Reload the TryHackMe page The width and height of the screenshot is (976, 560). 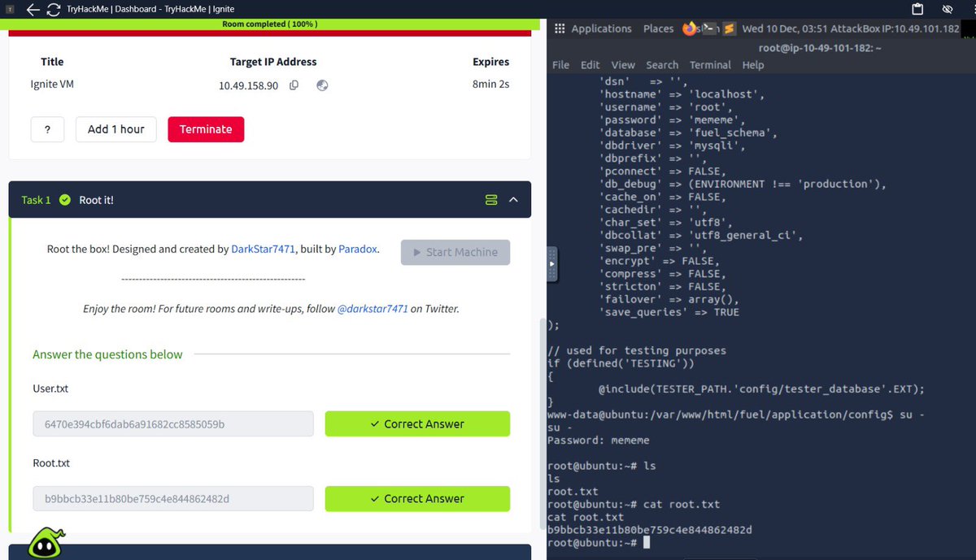point(54,10)
